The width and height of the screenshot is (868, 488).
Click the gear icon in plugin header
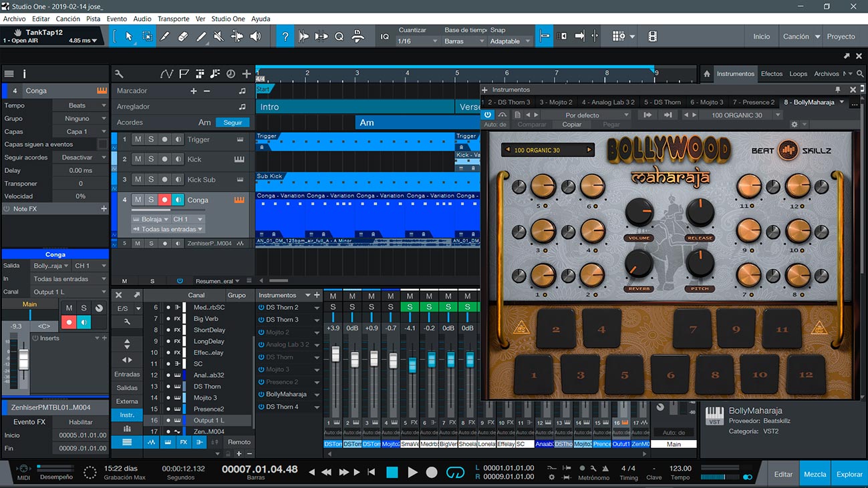point(794,124)
